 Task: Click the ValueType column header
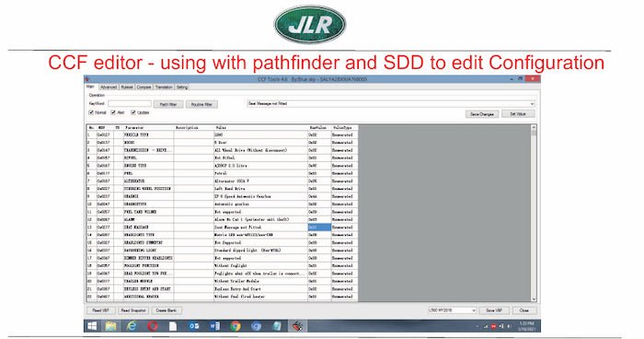344,127
